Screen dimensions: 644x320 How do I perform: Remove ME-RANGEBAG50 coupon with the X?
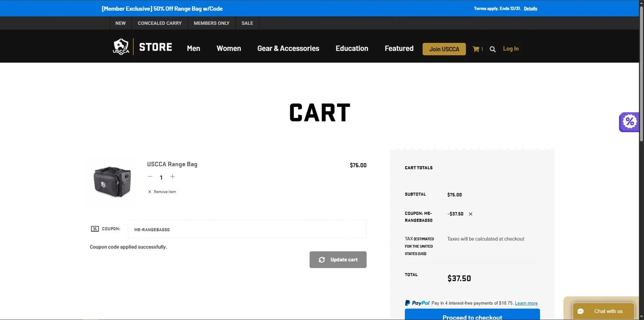click(471, 214)
